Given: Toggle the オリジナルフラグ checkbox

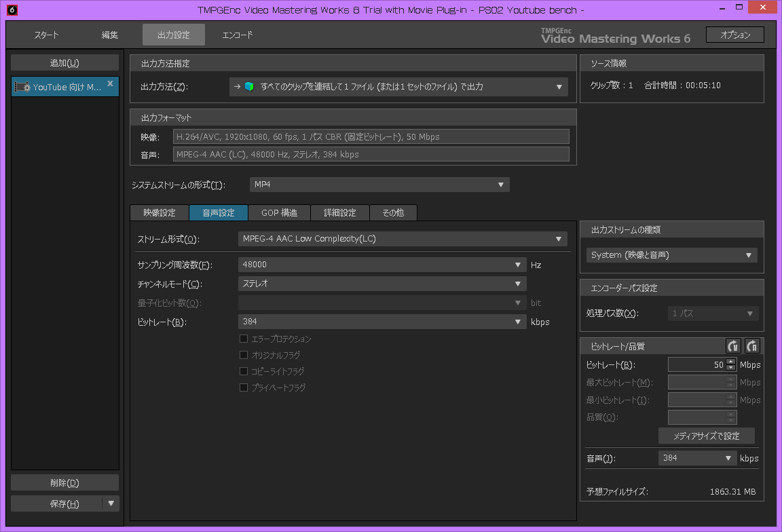Looking at the screenshot, I should [x=244, y=355].
